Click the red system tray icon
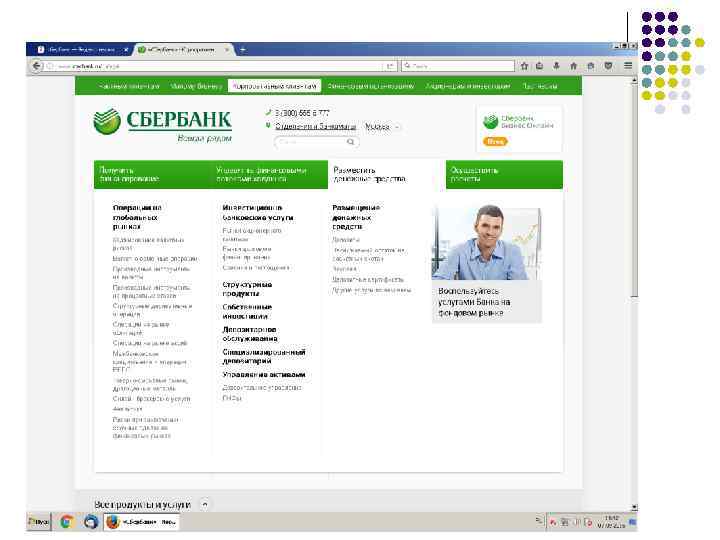The image size is (720, 540). 553,523
